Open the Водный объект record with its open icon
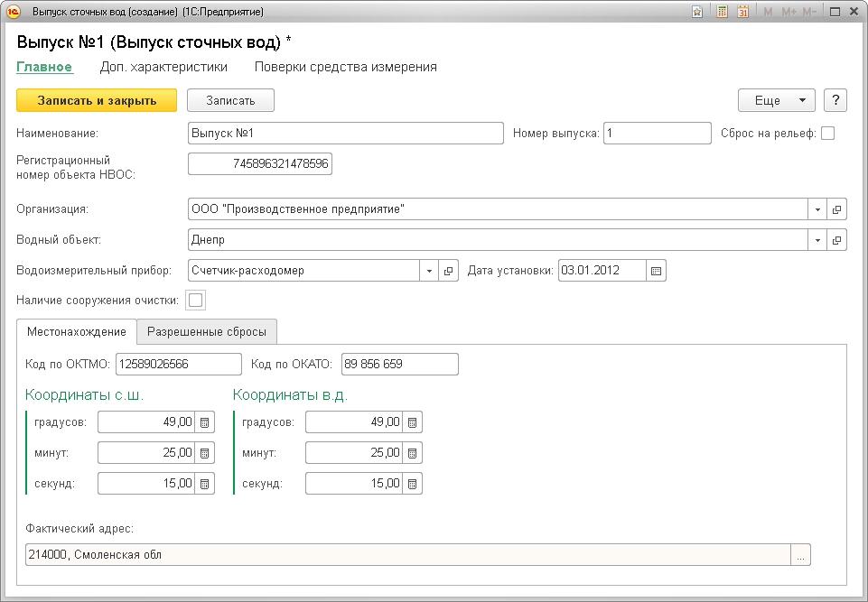This screenshot has height=602, width=868. click(x=836, y=240)
